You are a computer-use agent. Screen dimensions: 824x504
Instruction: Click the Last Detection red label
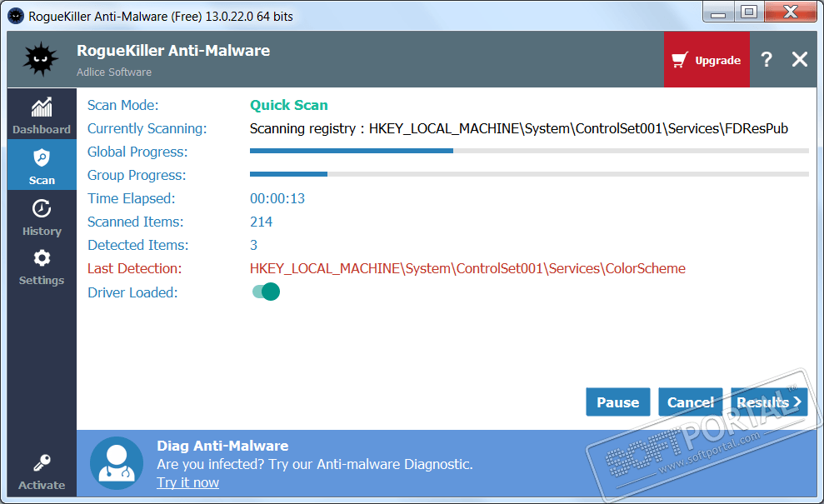[x=134, y=268]
